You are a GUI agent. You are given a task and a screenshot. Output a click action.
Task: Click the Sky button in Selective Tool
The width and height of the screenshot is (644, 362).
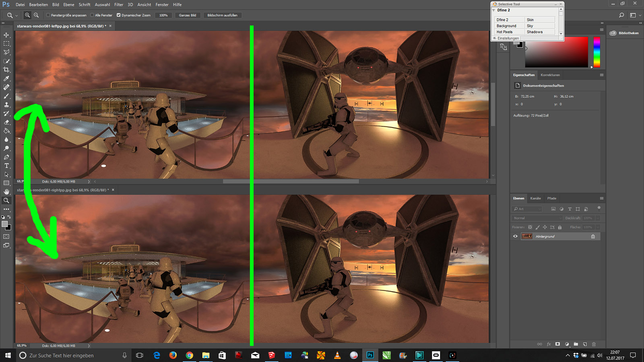click(x=540, y=26)
